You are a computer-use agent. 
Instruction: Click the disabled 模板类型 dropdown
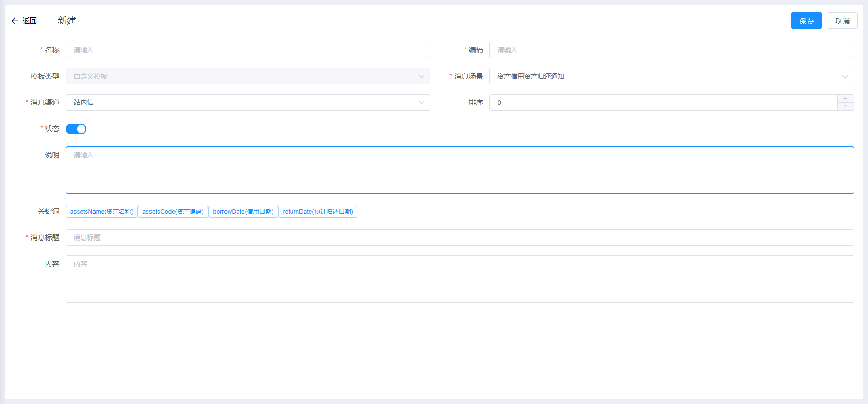(248, 76)
